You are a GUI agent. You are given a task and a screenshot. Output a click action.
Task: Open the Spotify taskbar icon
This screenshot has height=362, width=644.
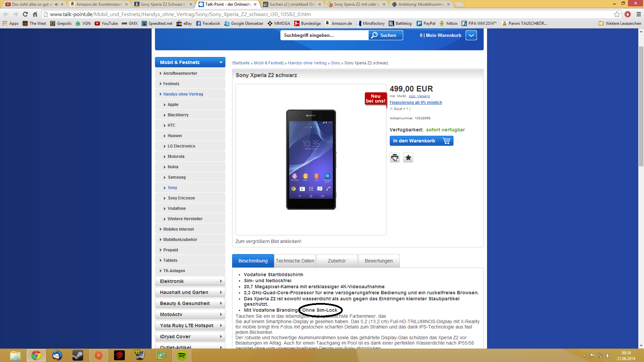pyautogui.click(x=182, y=355)
